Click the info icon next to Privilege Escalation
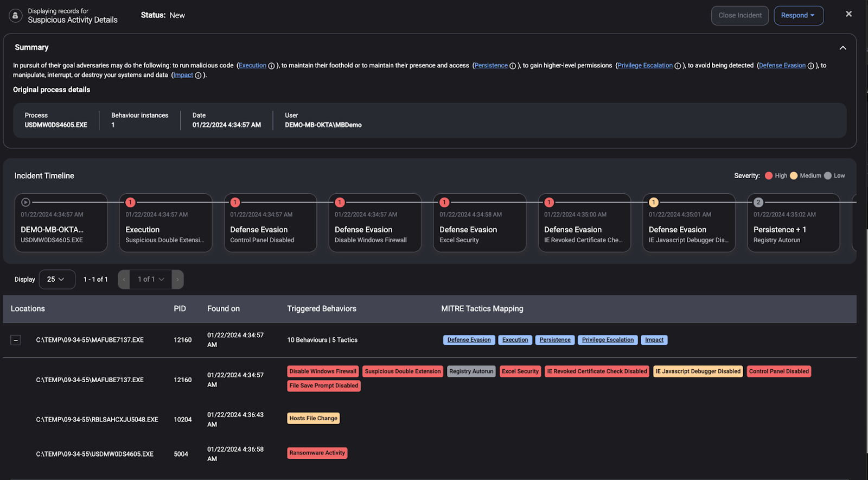 (x=678, y=66)
